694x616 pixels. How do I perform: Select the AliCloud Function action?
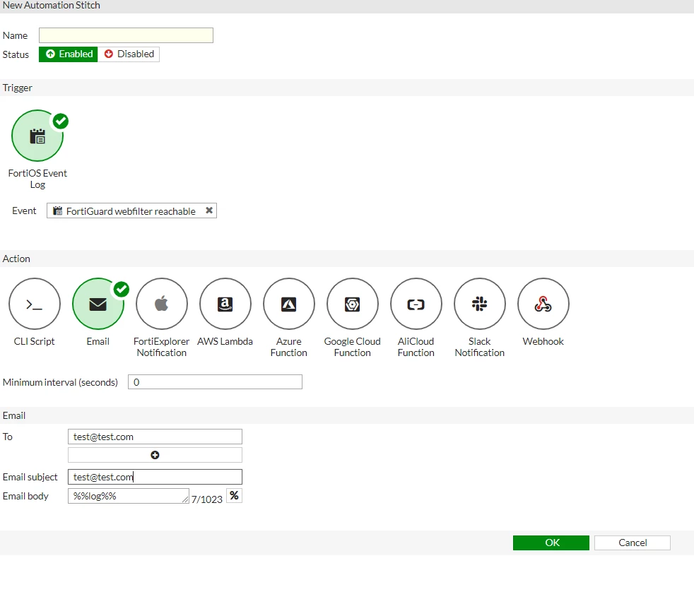pos(416,304)
